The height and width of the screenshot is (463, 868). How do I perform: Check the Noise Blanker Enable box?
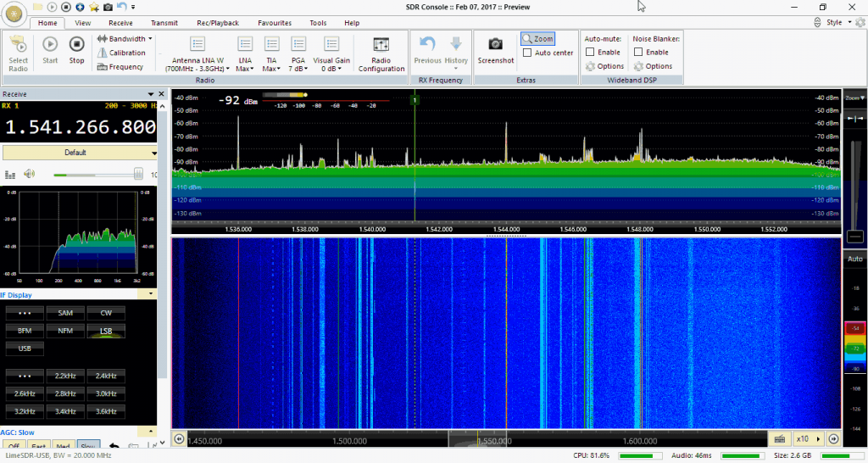pyautogui.click(x=638, y=53)
